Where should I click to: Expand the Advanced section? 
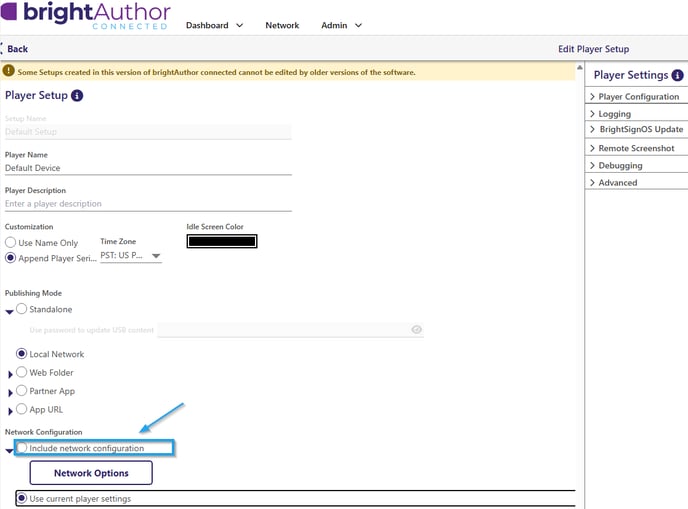click(636, 183)
